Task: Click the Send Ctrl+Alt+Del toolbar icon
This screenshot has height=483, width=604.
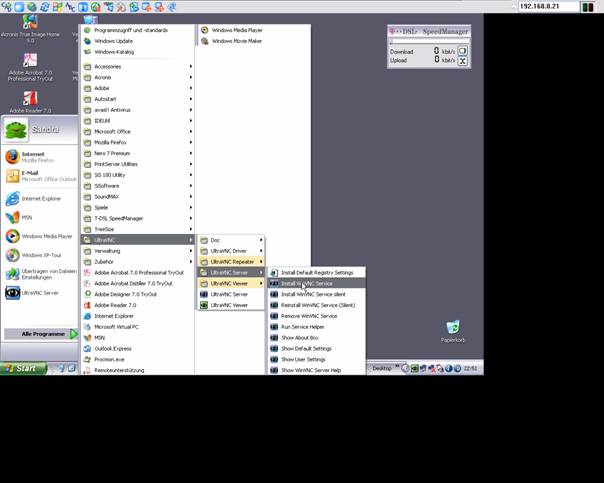Action: click(x=7, y=7)
